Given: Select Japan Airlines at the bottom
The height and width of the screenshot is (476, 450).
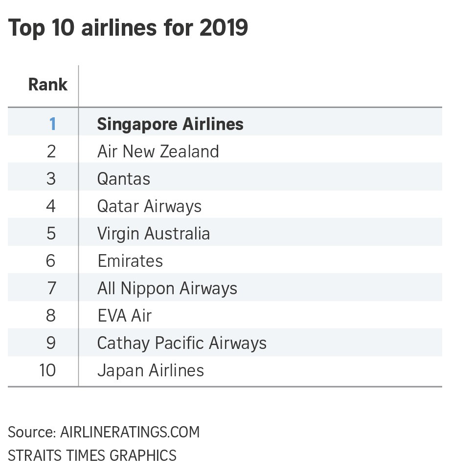Looking at the screenshot, I should tap(151, 370).
